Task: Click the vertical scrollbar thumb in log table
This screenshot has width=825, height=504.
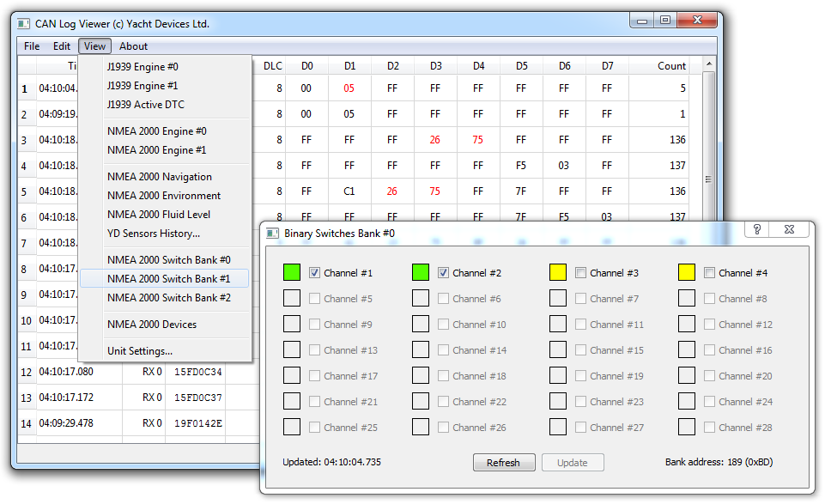Action: 709,179
